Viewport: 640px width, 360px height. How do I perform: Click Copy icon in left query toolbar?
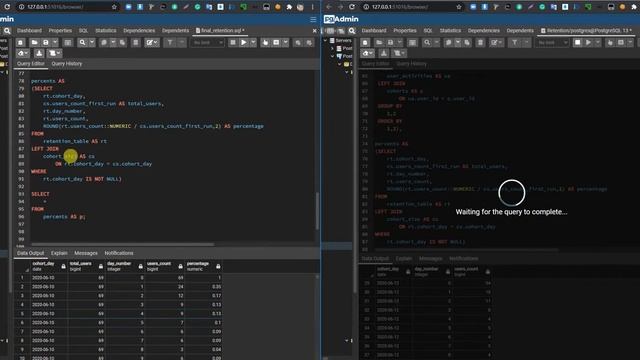tap(104, 42)
